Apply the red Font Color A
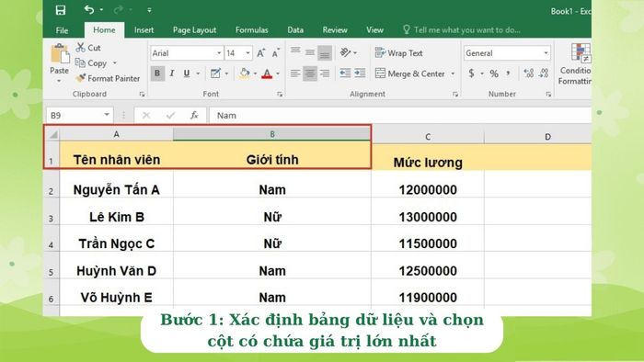 coord(267,74)
